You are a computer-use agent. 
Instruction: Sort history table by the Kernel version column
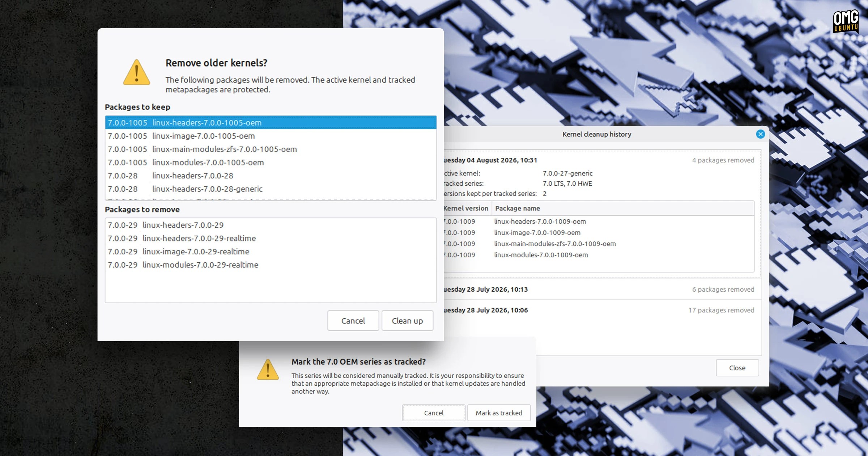(467, 208)
